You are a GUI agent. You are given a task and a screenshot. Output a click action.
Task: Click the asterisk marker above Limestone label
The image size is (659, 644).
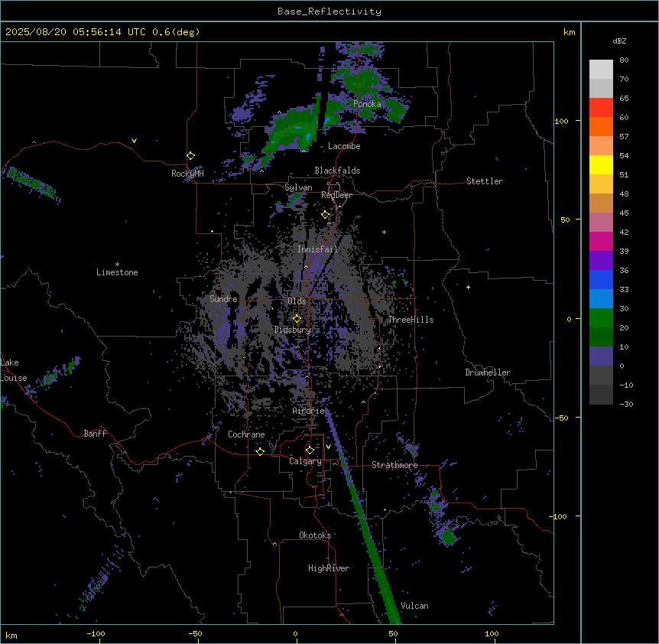(x=117, y=265)
